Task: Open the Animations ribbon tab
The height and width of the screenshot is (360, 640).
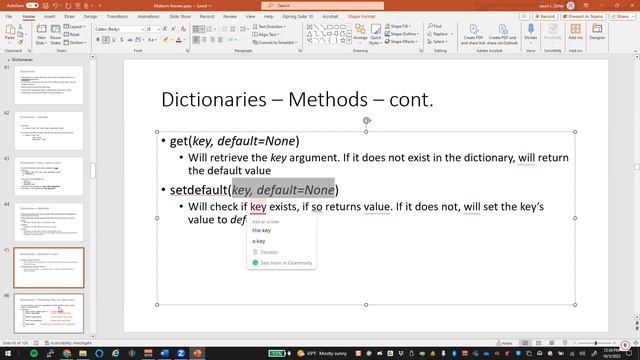Action: tap(148, 16)
